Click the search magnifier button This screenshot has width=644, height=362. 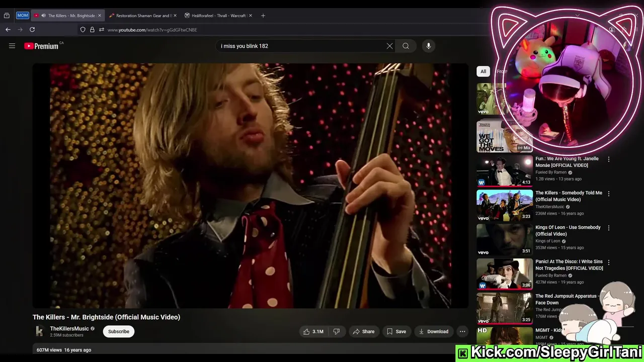tap(406, 46)
